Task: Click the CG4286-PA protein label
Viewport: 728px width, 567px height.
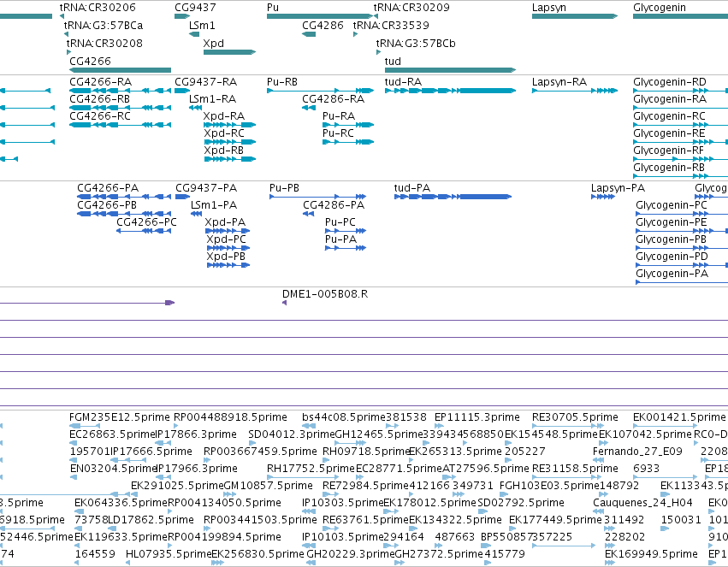Action: [334, 205]
